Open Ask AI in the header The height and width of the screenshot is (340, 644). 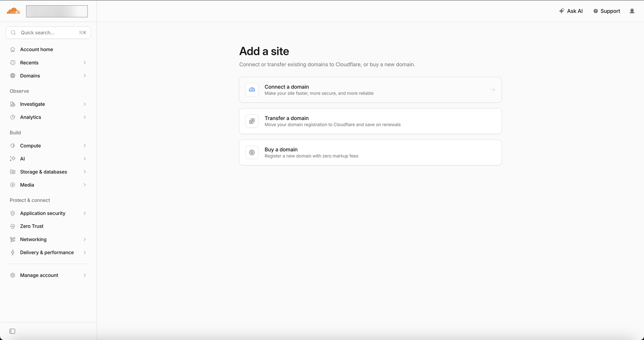click(571, 11)
